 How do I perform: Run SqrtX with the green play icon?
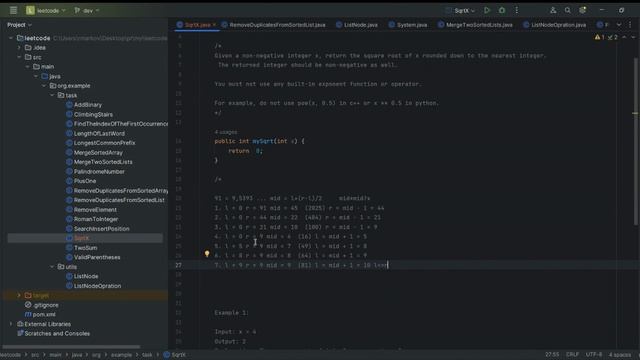click(487, 10)
